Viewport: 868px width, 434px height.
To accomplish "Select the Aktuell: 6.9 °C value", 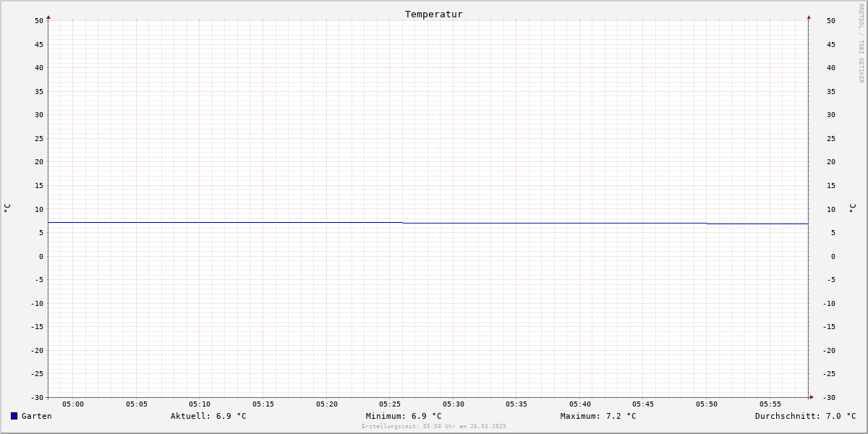I will coord(208,416).
